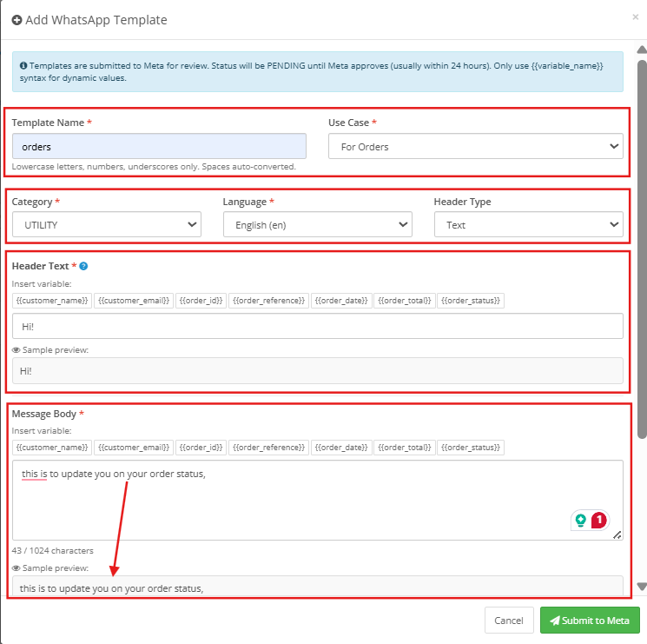Click the Message Body sample preview text
Viewport: 647px width, 644px height.
point(111,588)
